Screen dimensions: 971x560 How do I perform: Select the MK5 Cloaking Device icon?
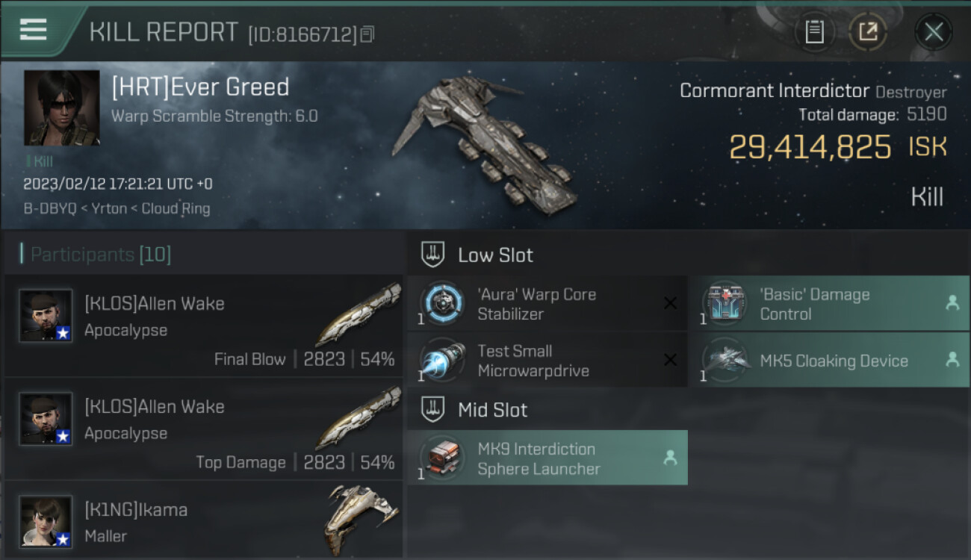click(x=725, y=360)
